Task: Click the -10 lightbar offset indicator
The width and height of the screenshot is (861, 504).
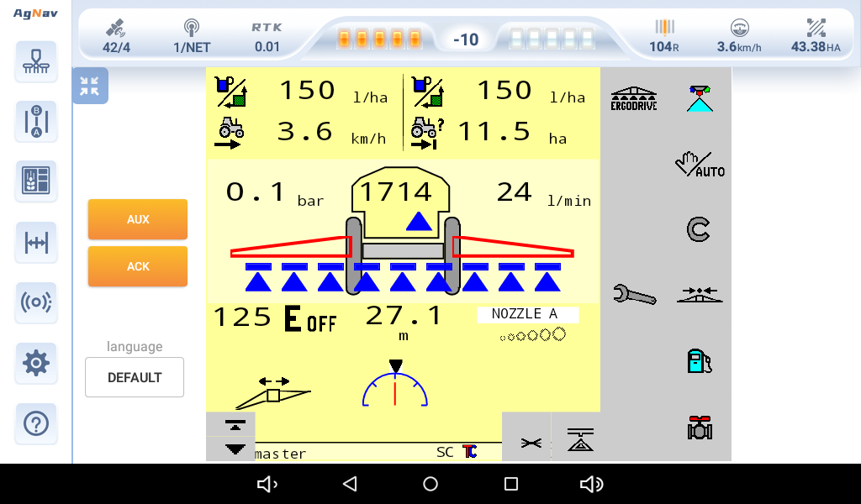Action: (x=465, y=39)
